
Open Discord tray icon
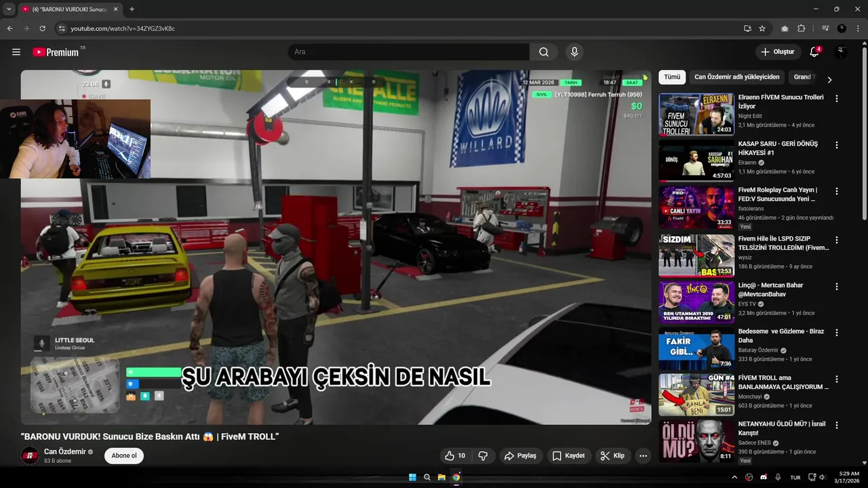(764, 477)
